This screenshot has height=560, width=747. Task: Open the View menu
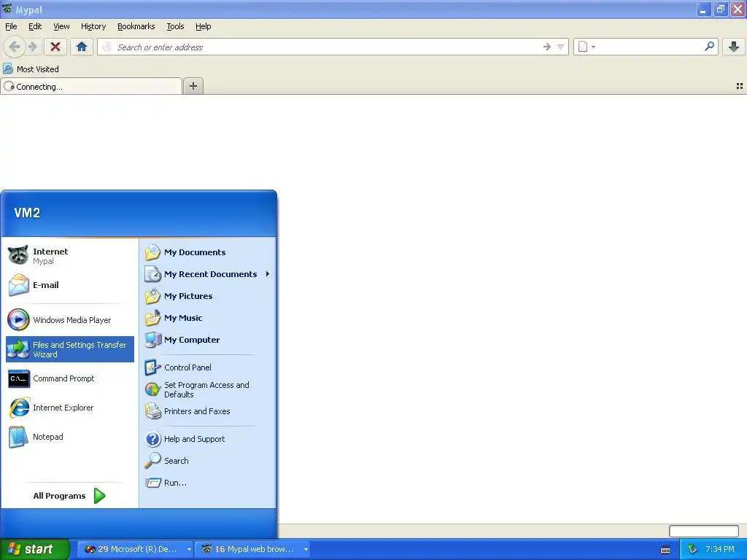(61, 26)
